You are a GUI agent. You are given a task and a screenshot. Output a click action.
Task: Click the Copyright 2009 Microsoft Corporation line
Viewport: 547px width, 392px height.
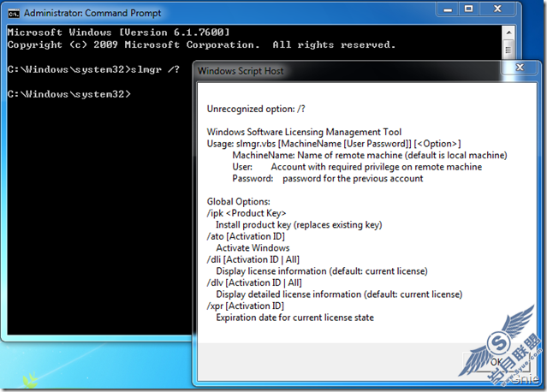pyautogui.click(x=202, y=45)
